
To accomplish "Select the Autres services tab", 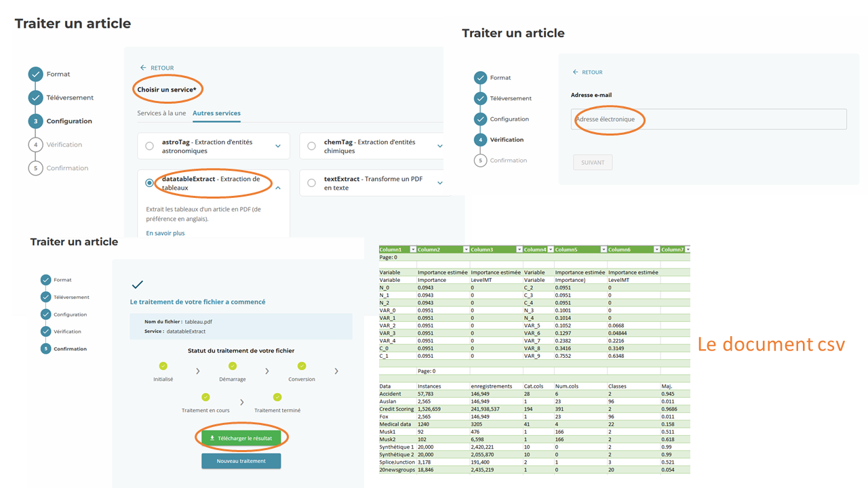I will tap(216, 113).
